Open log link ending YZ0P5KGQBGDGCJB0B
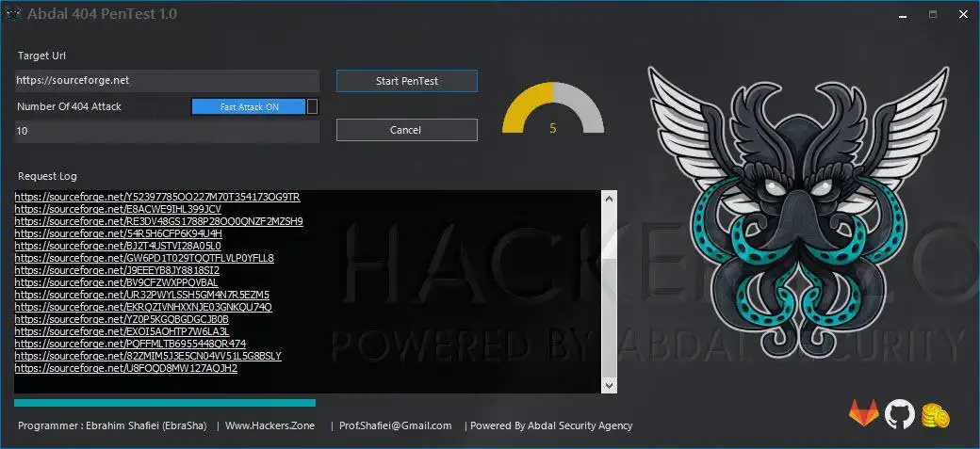The image size is (980, 449). (x=122, y=319)
